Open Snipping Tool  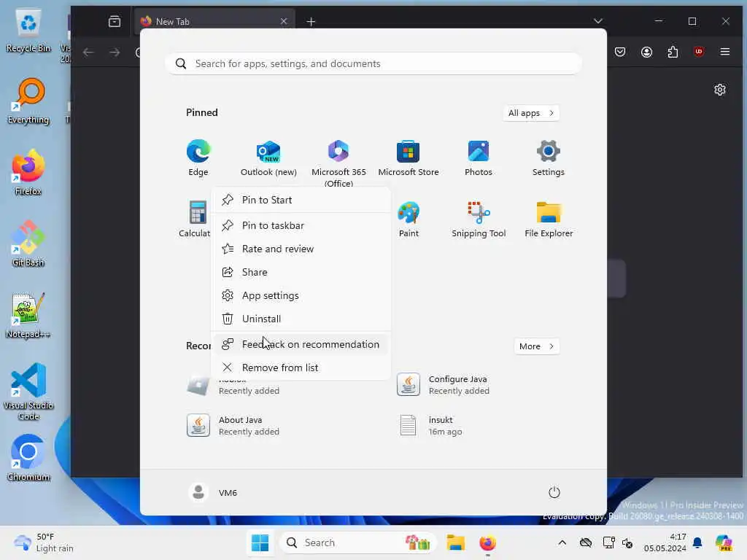479,219
